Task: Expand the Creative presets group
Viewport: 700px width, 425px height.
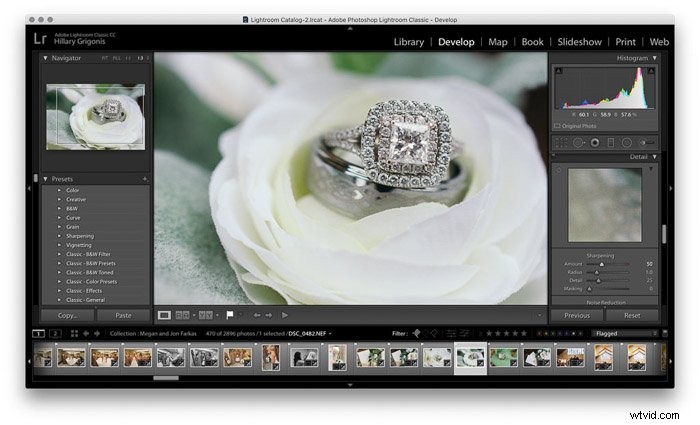Action: click(x=59, y=200)
